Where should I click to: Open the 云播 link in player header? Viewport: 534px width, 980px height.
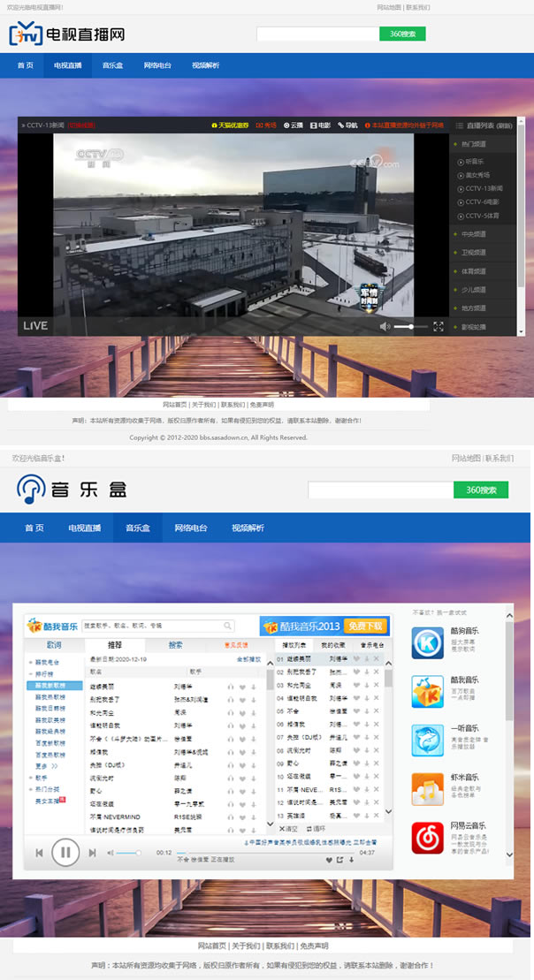294,125
